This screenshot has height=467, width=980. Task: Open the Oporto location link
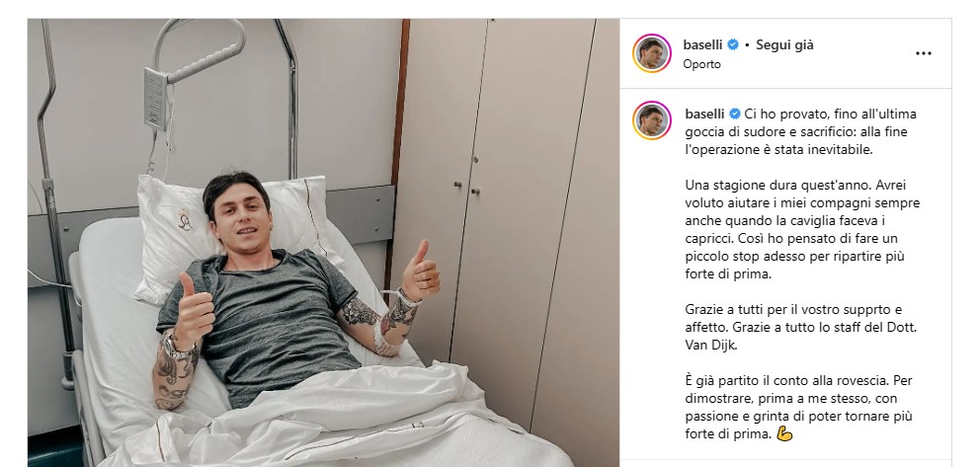click(x=701, y=64)
